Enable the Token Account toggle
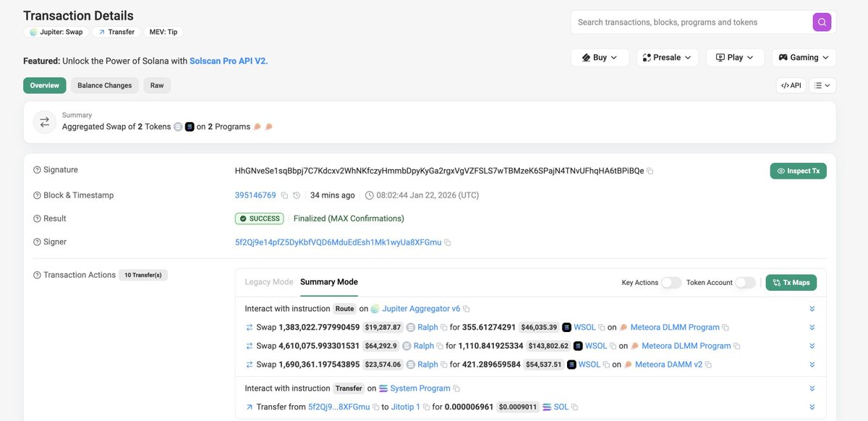 746,283
